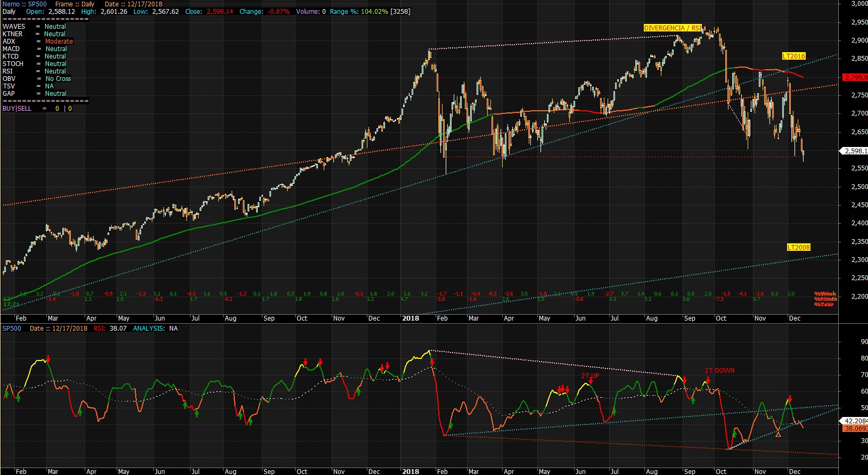Click the white 2,598.1 last price tag
Image resolution: width=868 pixels, height=475 pixels.
pos(854,151)
